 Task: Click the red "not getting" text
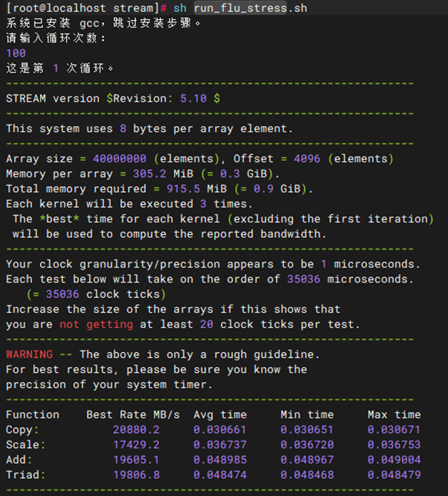[96, 324]
